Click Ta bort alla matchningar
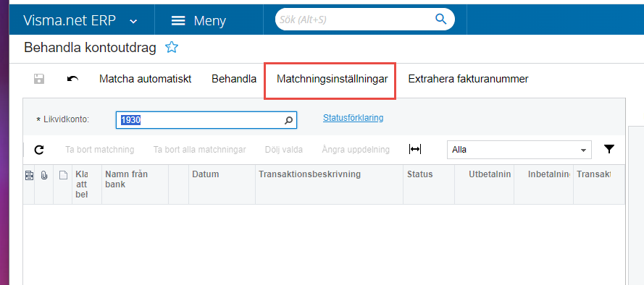This screenshot has height=285, width=644. [200, 150]
